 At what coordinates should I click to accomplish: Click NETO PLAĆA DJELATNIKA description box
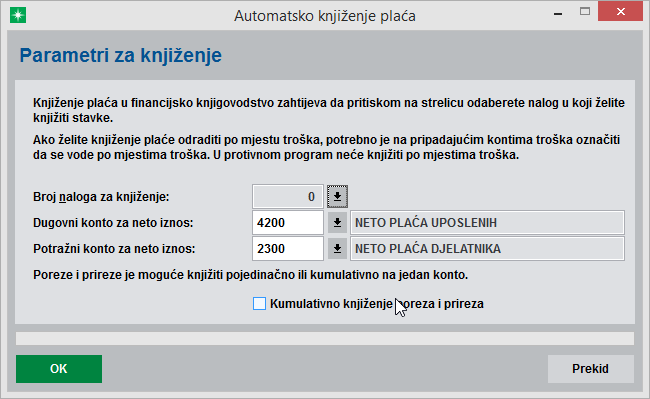tap(487, 249)
